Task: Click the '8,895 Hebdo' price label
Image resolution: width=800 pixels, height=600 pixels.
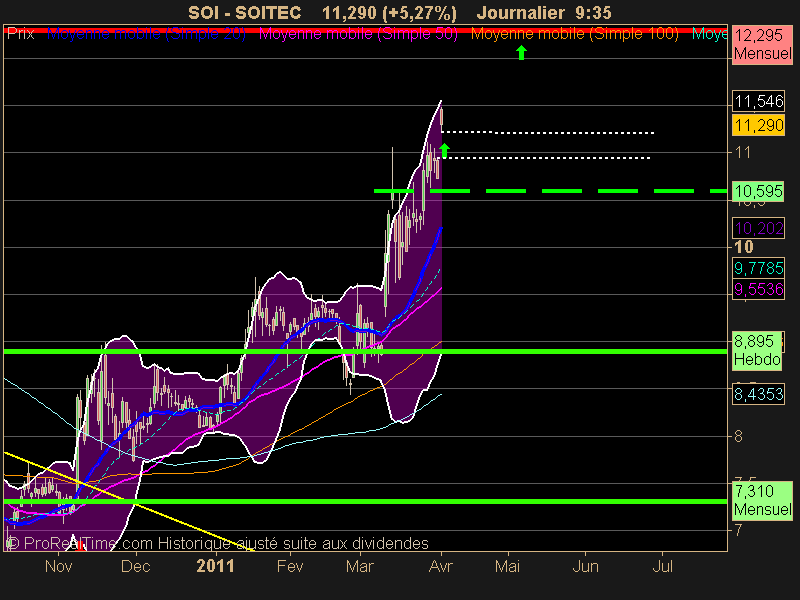Action: pos(757,350)
